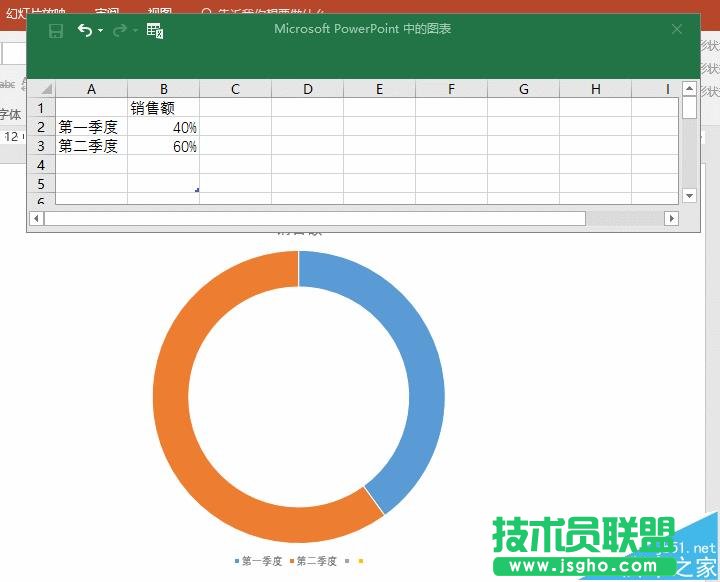Select the 40% value cell
720x582 pixels.
pos(163,127)
